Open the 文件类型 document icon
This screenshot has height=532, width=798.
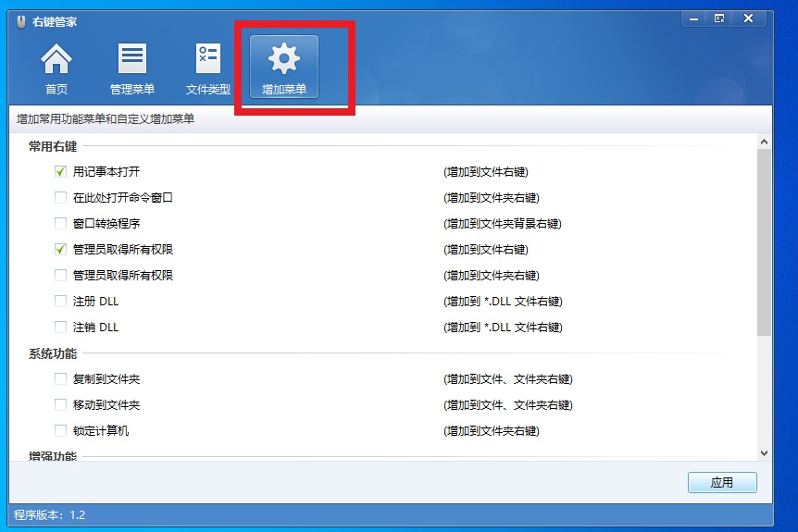click(207, 61)
